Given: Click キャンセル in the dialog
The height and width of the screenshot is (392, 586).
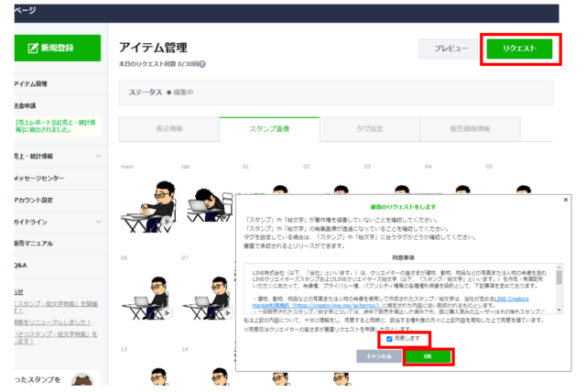Looking at the screenshot, I should click(379, 356).
